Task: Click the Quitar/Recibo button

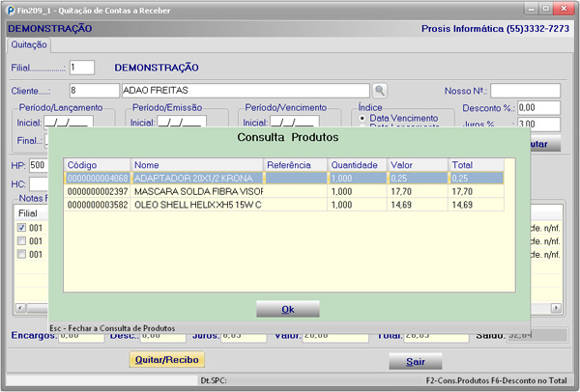Action: point(167,359)
